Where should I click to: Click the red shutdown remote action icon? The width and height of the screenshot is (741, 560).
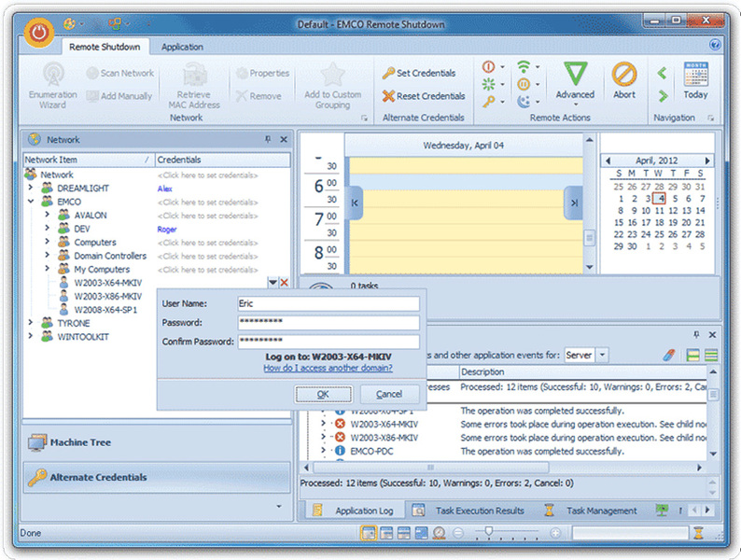point(488,66)
